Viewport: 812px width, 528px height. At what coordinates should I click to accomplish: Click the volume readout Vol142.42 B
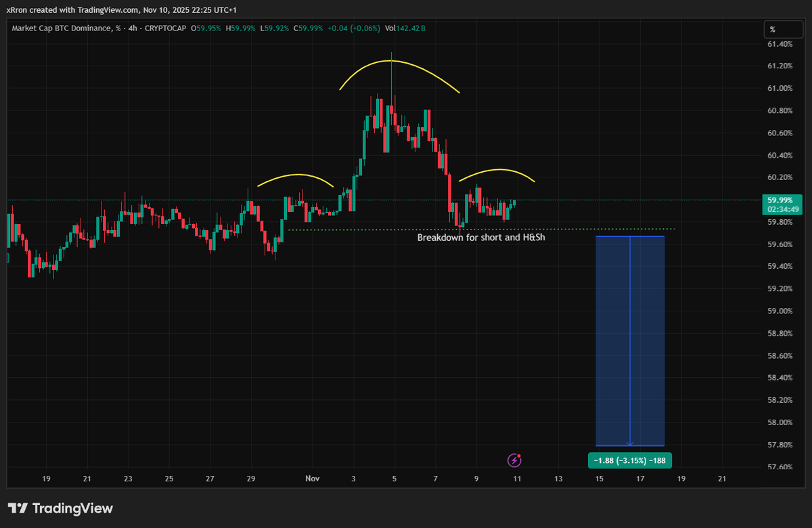pos(405,28)
